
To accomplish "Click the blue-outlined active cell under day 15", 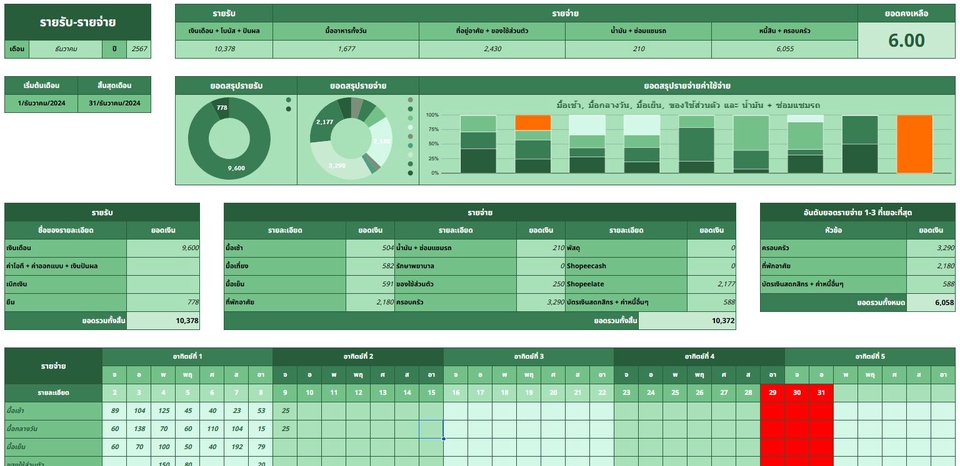I will (431, 428).
